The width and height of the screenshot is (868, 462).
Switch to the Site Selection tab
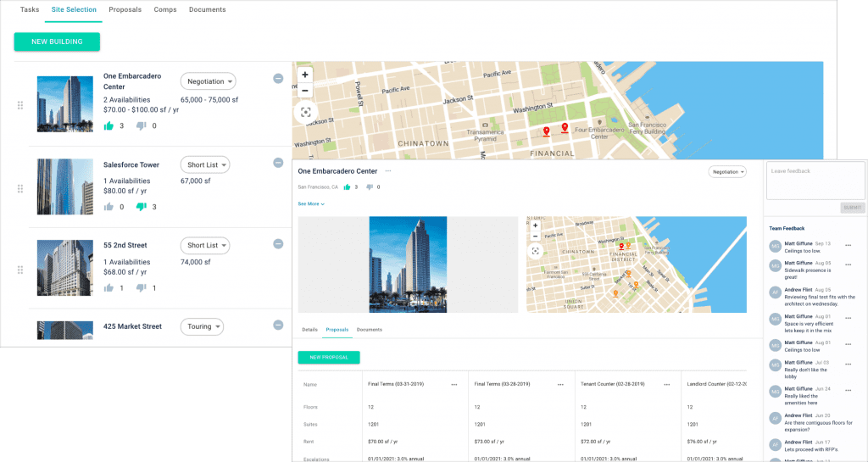point(74,9)
